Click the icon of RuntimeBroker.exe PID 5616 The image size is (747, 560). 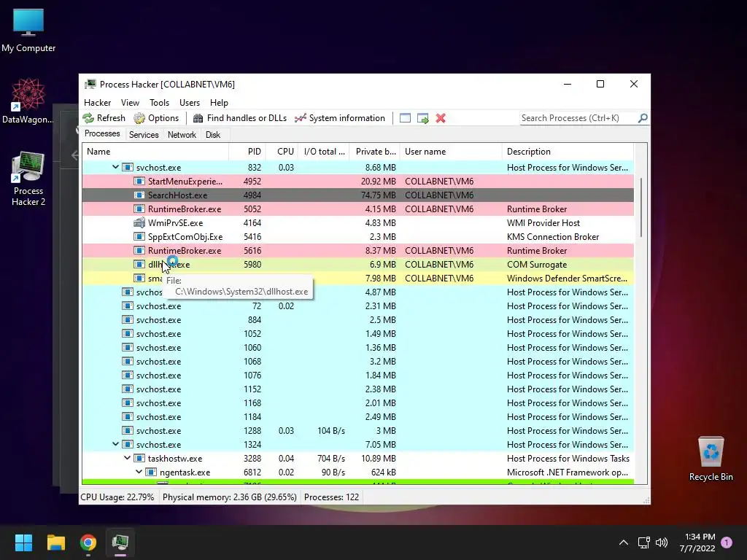(139, 251)
